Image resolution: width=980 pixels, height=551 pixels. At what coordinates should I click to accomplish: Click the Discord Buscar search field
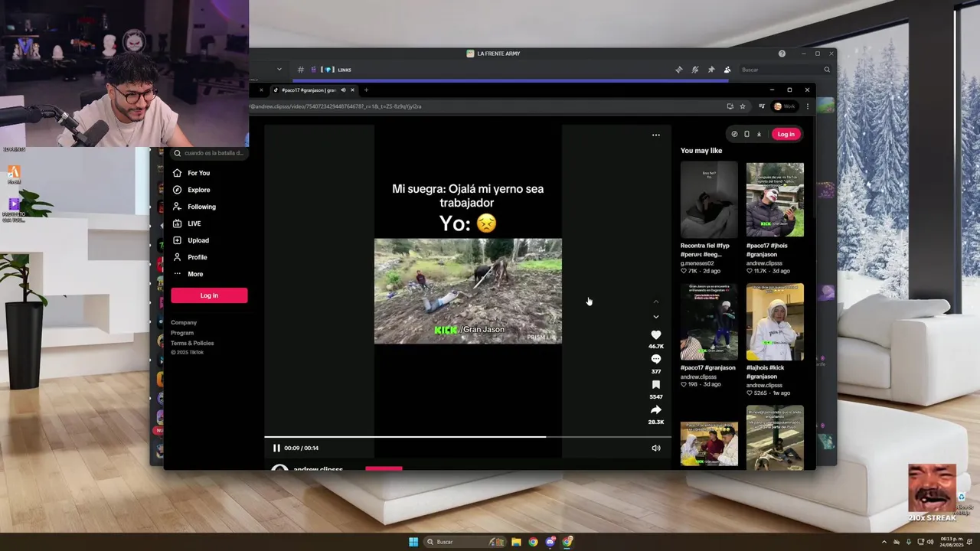coord(785,70)
